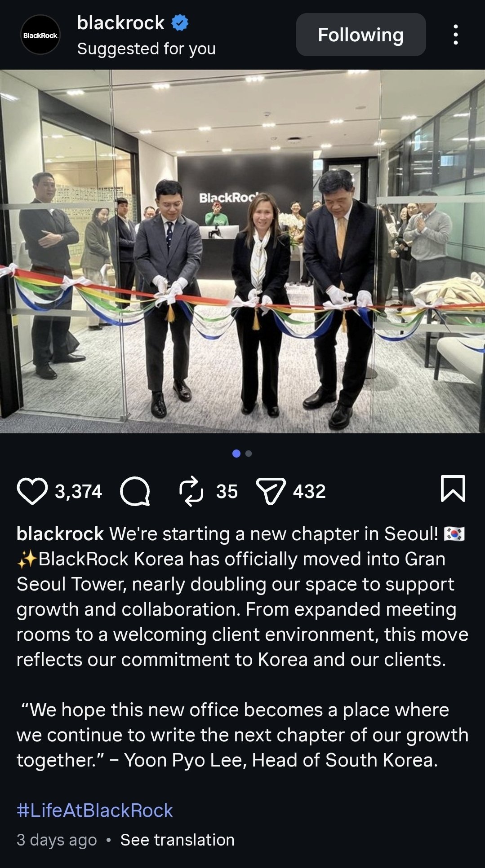Image resolution: width=485 pixels, height=868 pixels.
Task: View the 3,374 likes count
Action: (x=79, y=491)
